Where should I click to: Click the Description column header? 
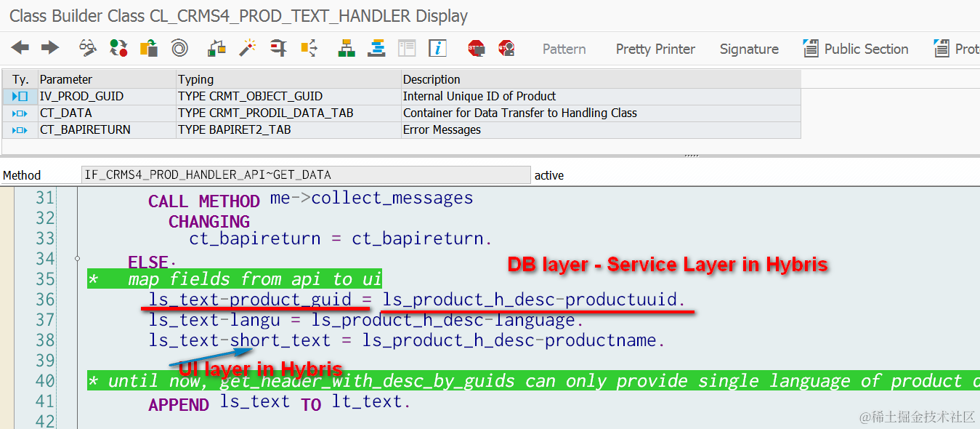[x=601, y=79]
